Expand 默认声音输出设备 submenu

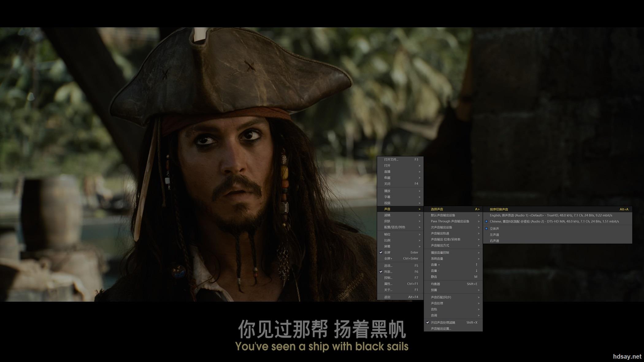coord(453,215)
